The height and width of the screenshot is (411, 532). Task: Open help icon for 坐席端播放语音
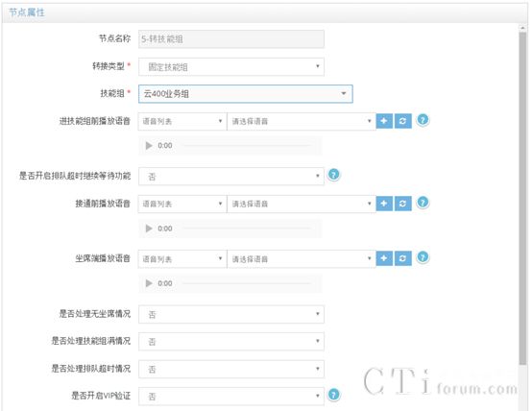tap(423, 257)
